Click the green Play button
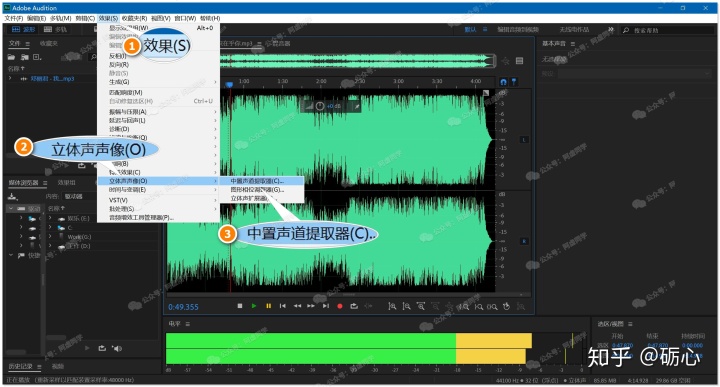720x387 pixels. pos(254,306)
